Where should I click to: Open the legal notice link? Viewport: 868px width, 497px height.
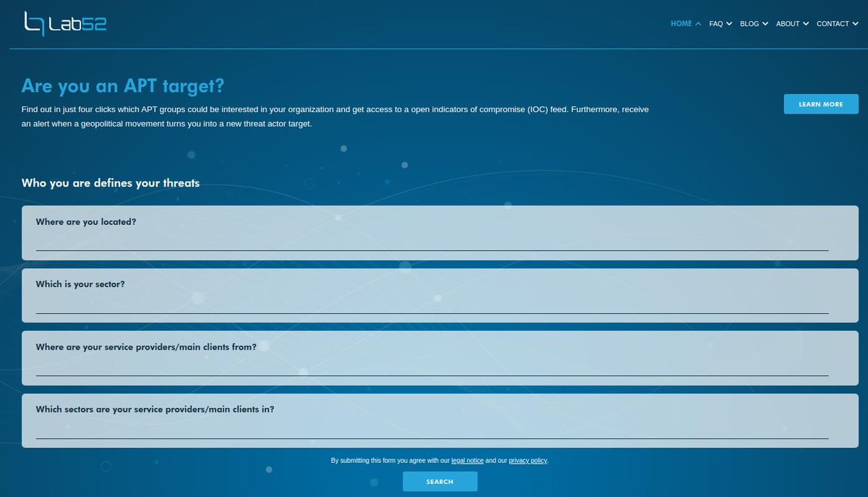pos(467,460)
